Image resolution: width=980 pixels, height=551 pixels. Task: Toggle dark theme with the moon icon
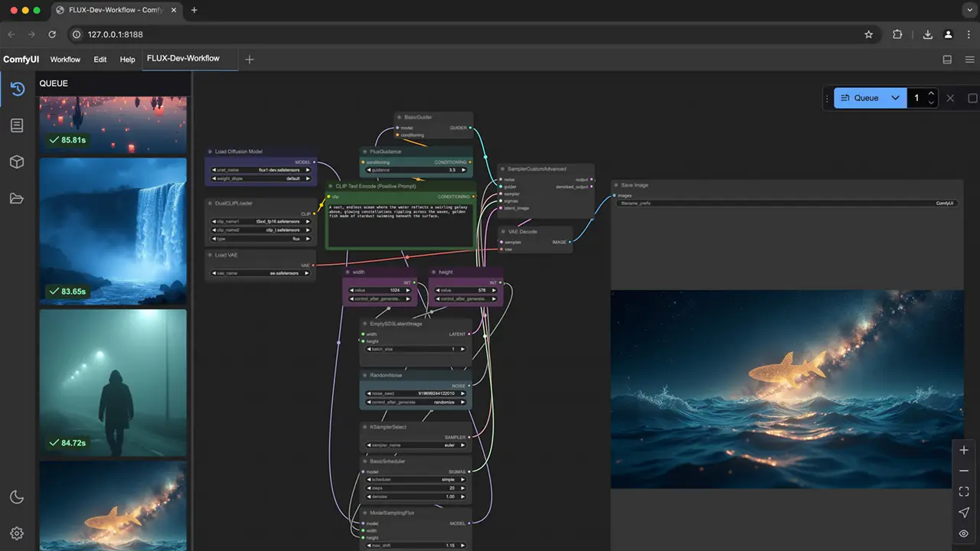click(17, 497)
